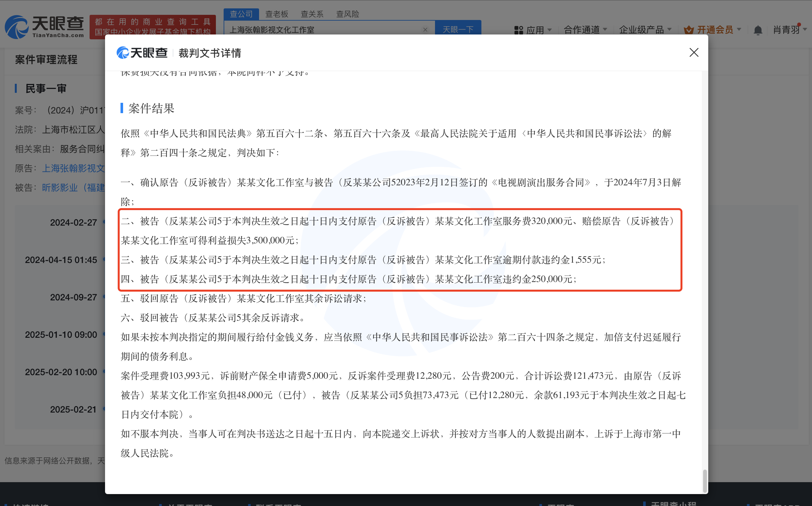Open the notification bell
The height and width of the screenshot is (506, 812).
click(x=758, y=30)
